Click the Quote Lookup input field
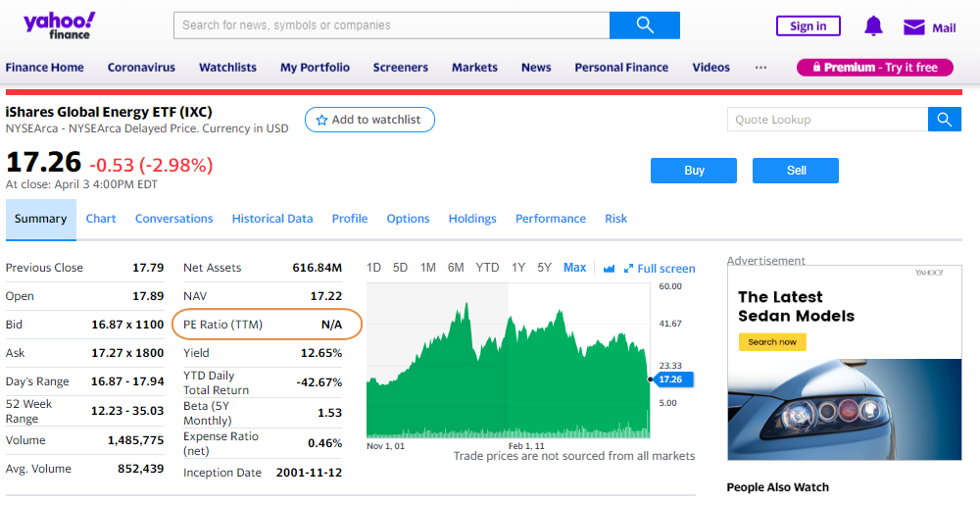Screen dimensions: 980x505 point(827,120)
